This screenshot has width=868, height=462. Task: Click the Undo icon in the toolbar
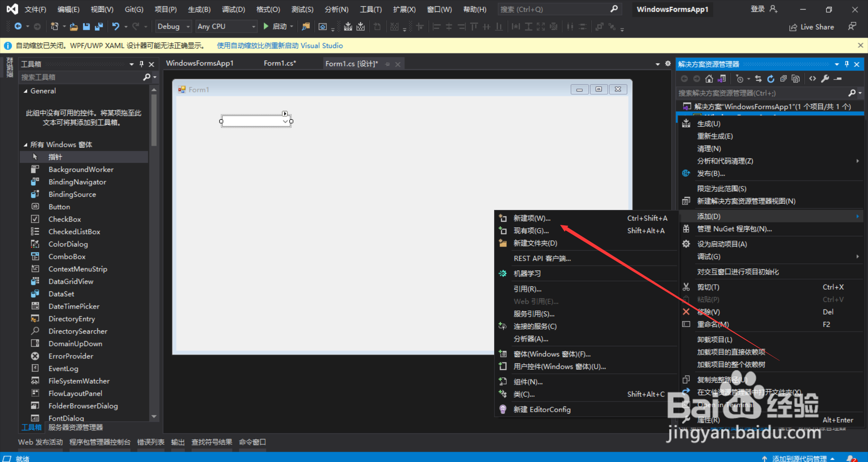click(x=116, y=26)
